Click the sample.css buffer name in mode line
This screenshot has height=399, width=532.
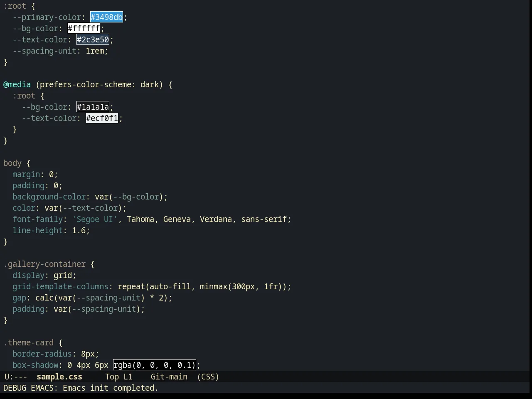(59, 377)
